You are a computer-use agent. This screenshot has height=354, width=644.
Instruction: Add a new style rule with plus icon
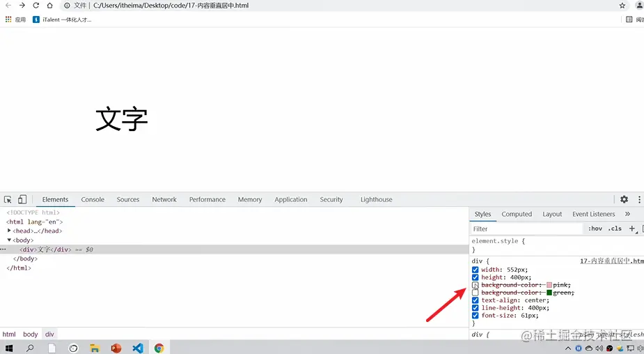(x=632, y=229)
